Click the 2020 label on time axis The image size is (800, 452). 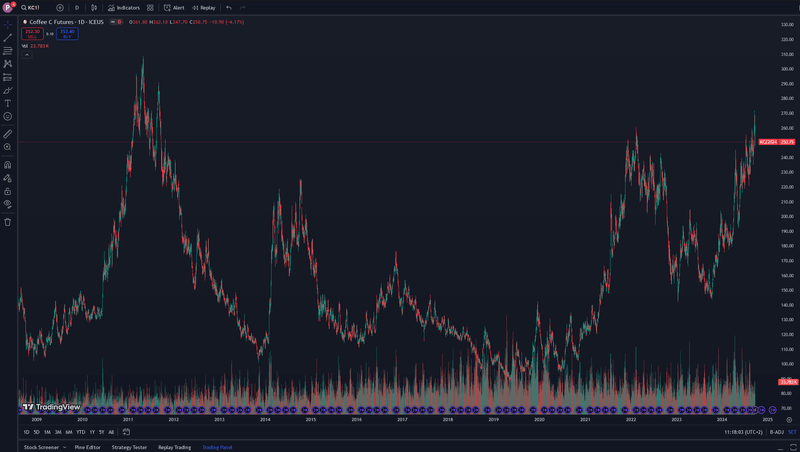click(539, 419)
